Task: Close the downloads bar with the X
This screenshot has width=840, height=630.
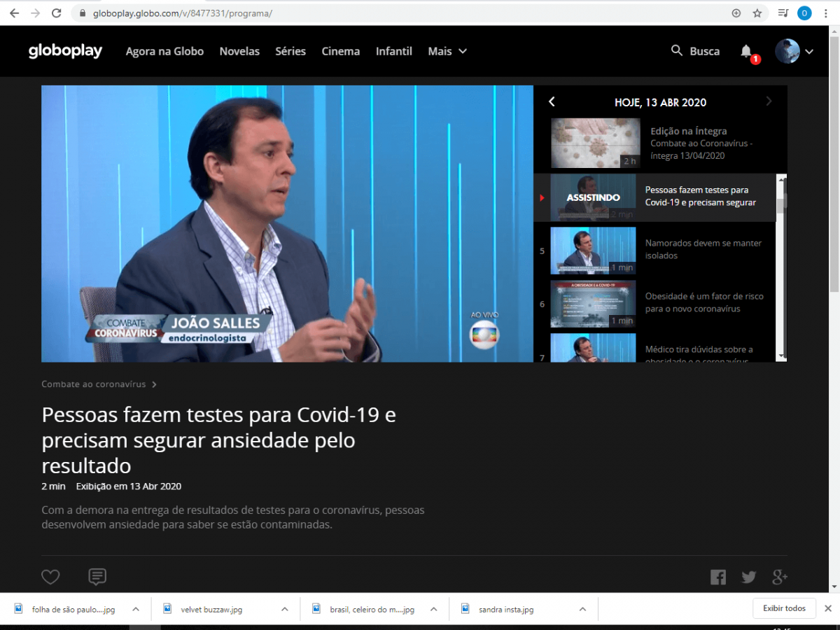Action: [828, 608]
